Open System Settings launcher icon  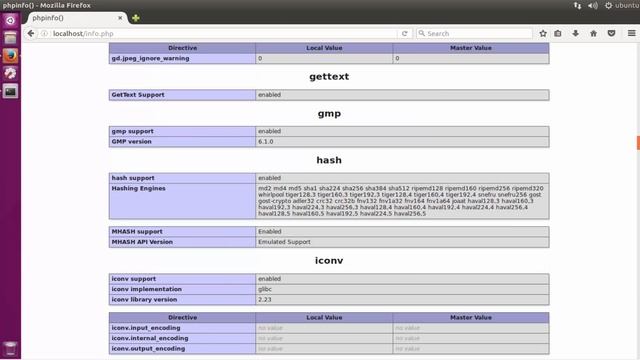pyautogui.click(x=10, y=73)
